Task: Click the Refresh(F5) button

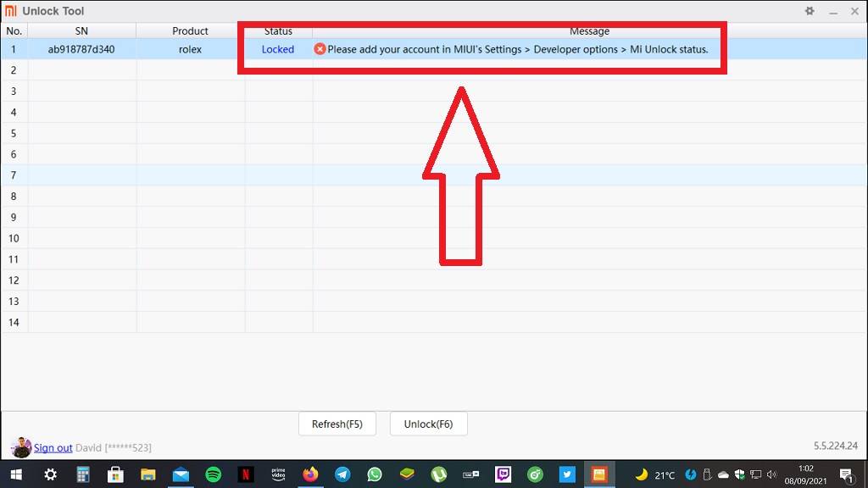Action: coord(337,424)
